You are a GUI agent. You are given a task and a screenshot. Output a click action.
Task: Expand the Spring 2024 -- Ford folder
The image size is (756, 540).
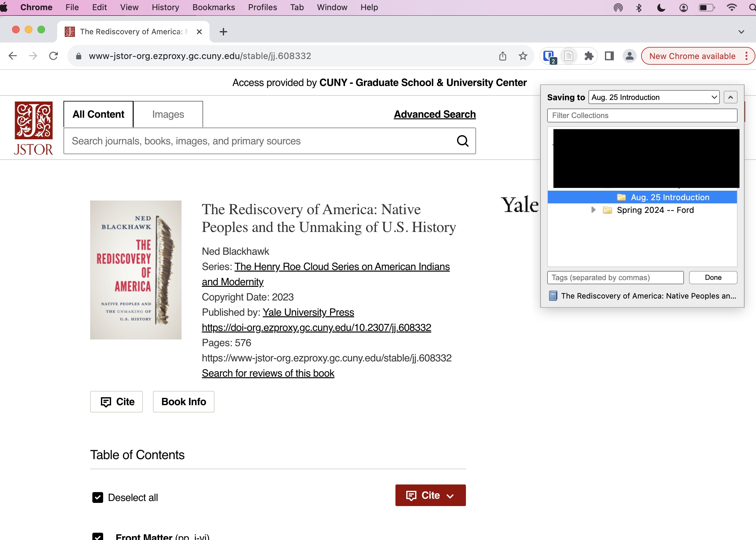[593, 210]
